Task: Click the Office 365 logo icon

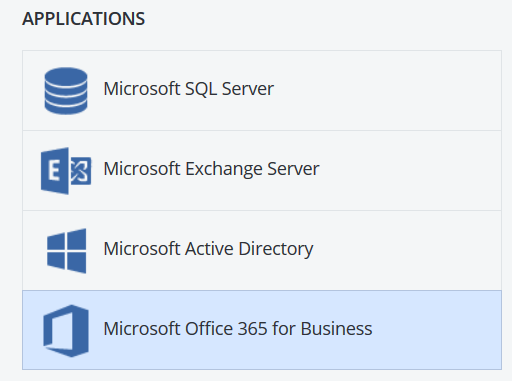Action: pos(66,331)
